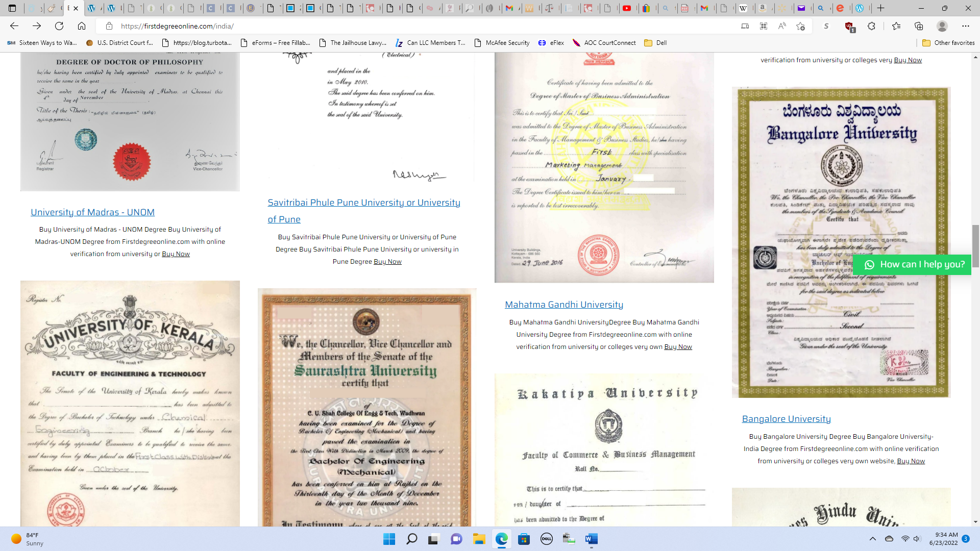980x551 pixels.
Task: Click the address bar URL field
Action: click(x=357, y=26)
